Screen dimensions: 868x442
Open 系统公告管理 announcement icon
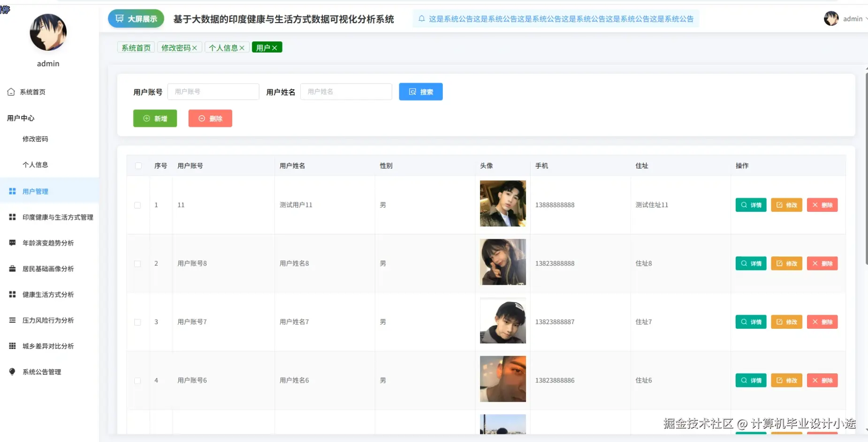[12, 372]
